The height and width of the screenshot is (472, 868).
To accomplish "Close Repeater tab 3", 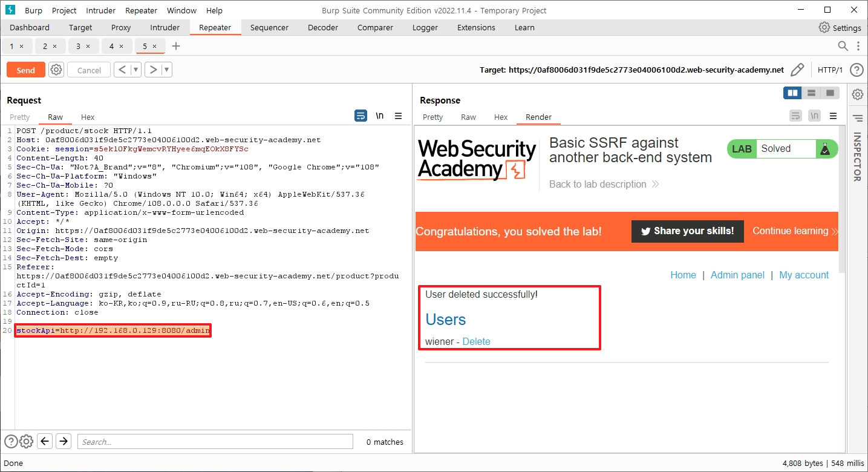I will [x=88, y=46].
